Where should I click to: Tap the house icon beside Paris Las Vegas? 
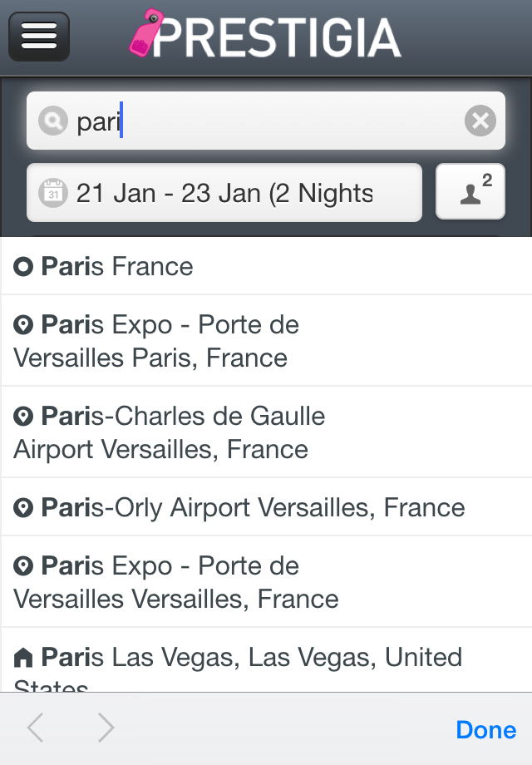[23, 657]
